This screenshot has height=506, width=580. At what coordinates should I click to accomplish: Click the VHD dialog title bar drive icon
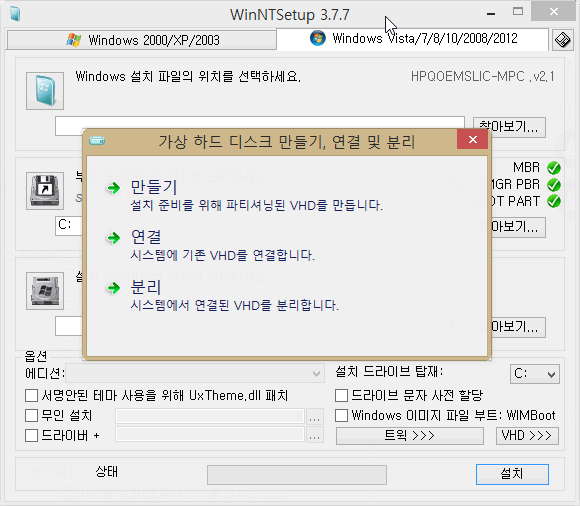tap(97, 141)
